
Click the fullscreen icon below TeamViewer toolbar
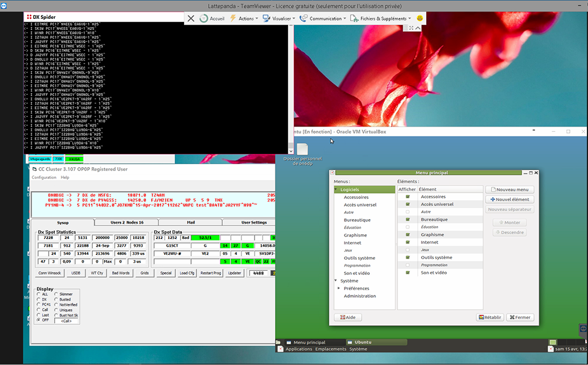(412, 28)
